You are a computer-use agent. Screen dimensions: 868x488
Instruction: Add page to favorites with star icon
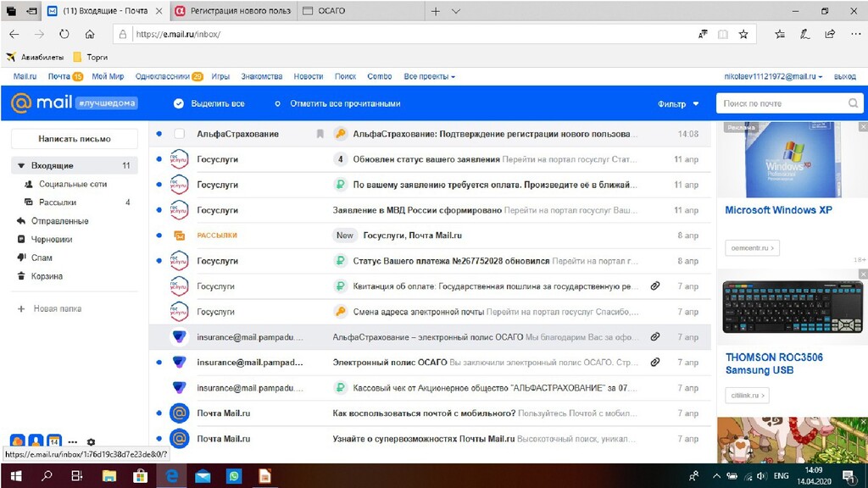[x=743, y=34]
